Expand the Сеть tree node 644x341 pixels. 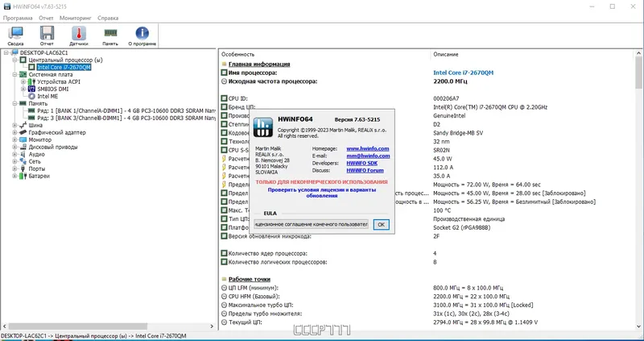pos(14,162)
